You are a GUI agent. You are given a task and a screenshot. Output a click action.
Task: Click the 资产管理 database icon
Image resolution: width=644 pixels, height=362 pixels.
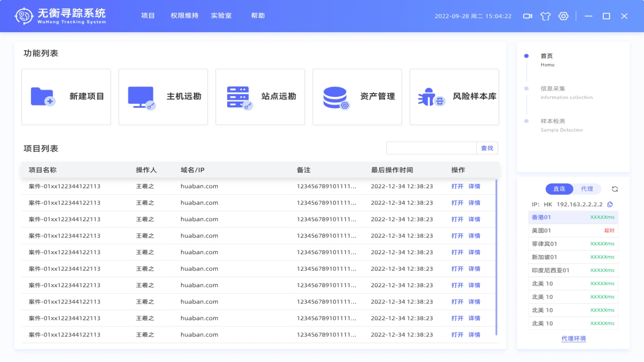coord(336,98)
